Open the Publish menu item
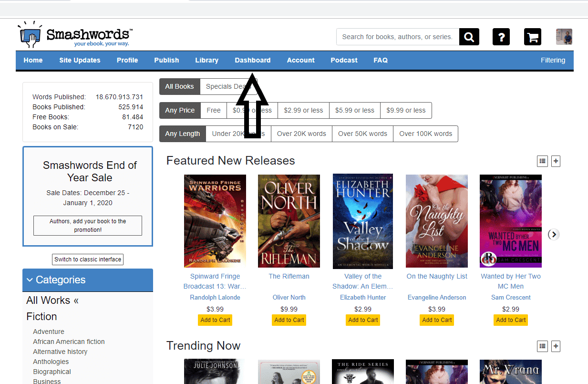The image size is (588, 384). click(x=166, y=60)
